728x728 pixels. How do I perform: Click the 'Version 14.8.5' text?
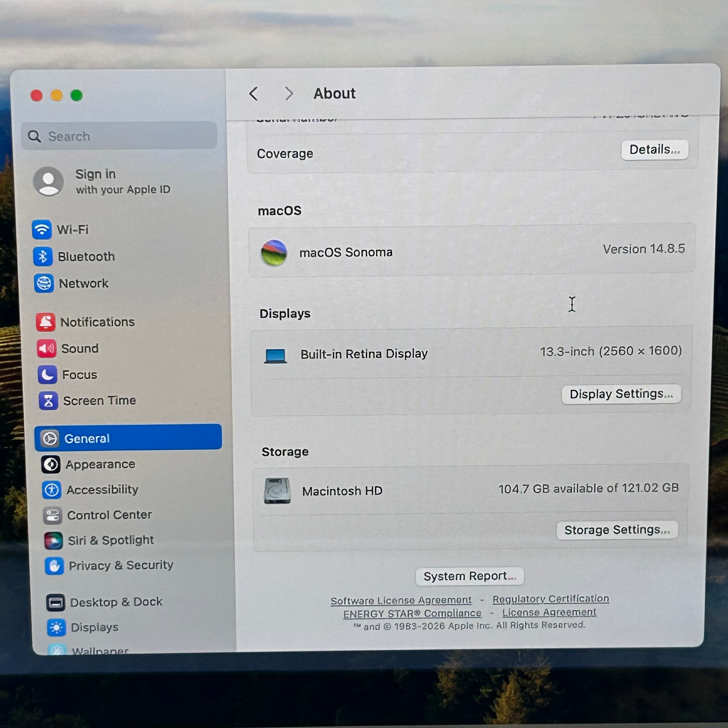pos(643,249)
